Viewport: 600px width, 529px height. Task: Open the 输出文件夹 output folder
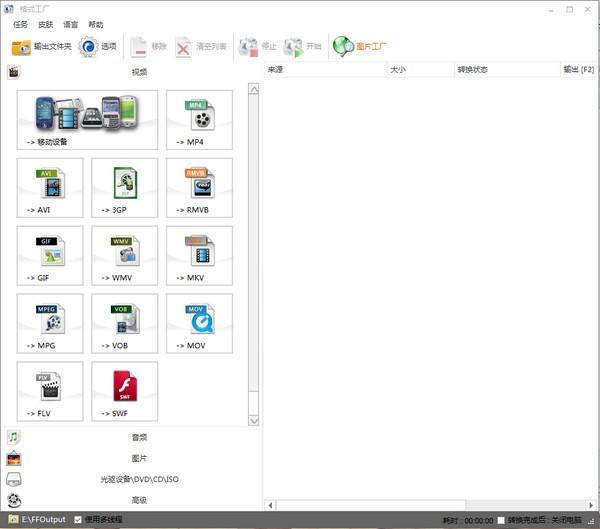pos(41,46)
